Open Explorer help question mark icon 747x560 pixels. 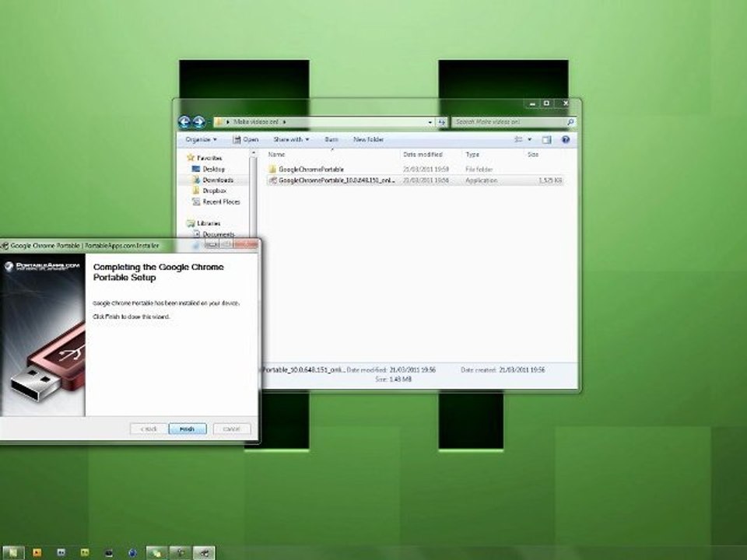[x=566, y=139]
